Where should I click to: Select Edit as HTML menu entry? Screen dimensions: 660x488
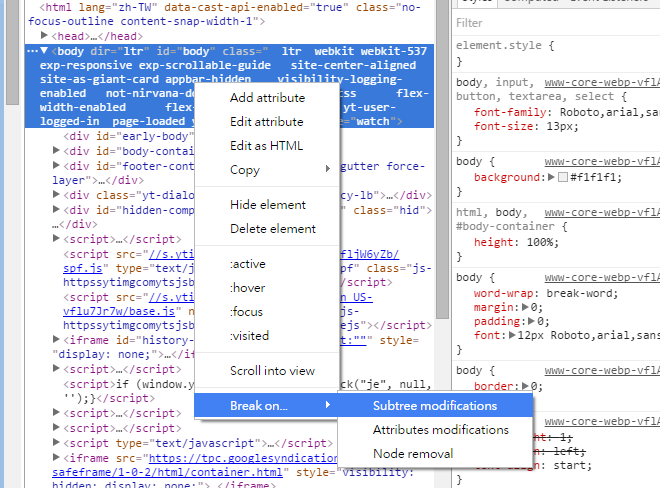[266, 146]
